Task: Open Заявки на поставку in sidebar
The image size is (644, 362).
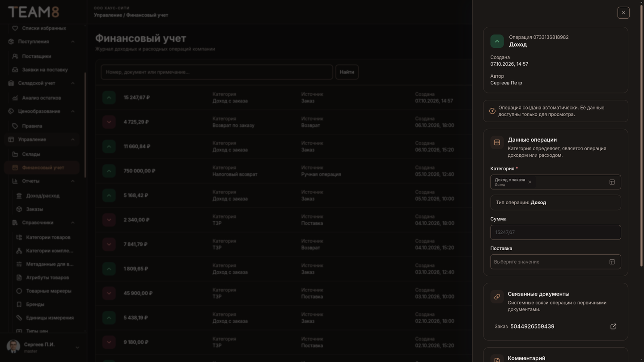Action: (44, 70)
